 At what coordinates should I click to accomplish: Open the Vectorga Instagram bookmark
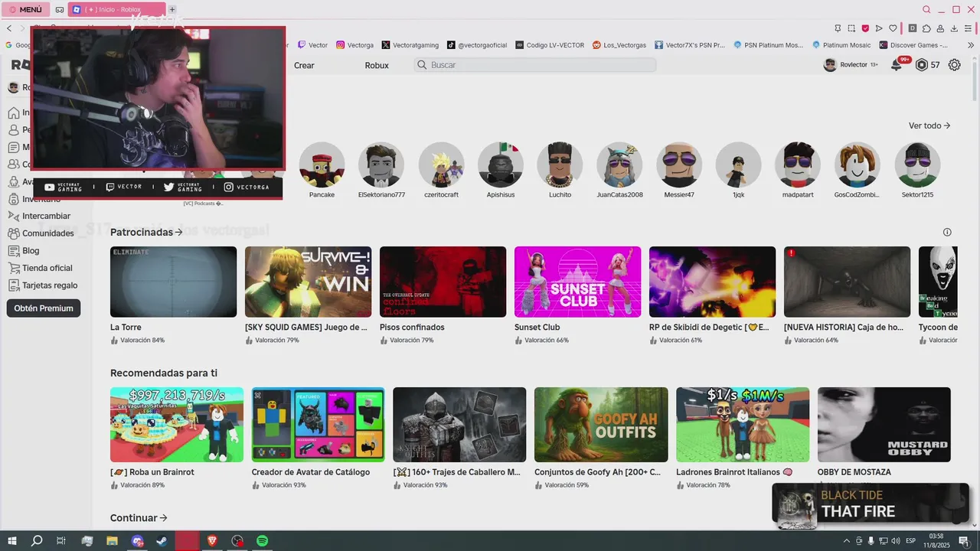pos(355,45)
